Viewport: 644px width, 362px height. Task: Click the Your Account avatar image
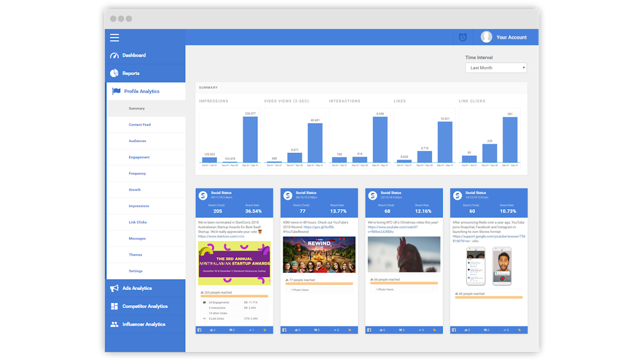(x=486, y=37)
